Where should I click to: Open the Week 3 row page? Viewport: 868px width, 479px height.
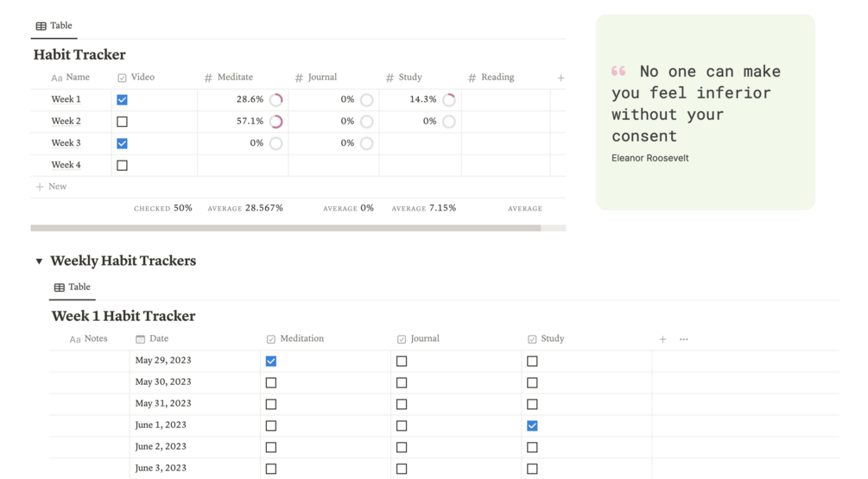pos(66,143)
